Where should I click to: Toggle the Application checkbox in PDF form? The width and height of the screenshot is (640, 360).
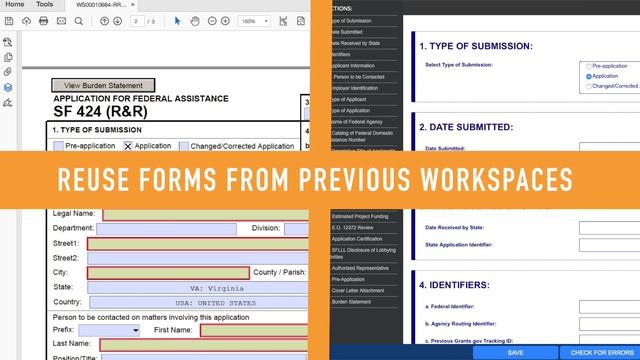click(x=128, y=146)
